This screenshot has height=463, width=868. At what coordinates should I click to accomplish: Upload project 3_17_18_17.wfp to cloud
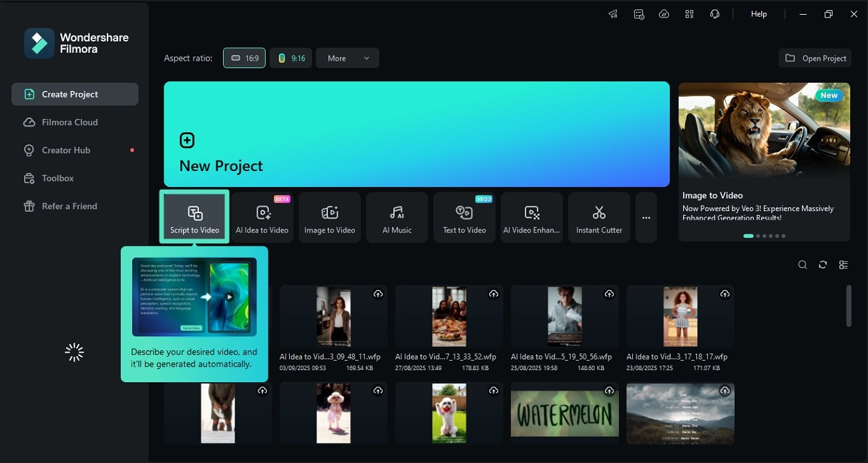tap(724, 294)
